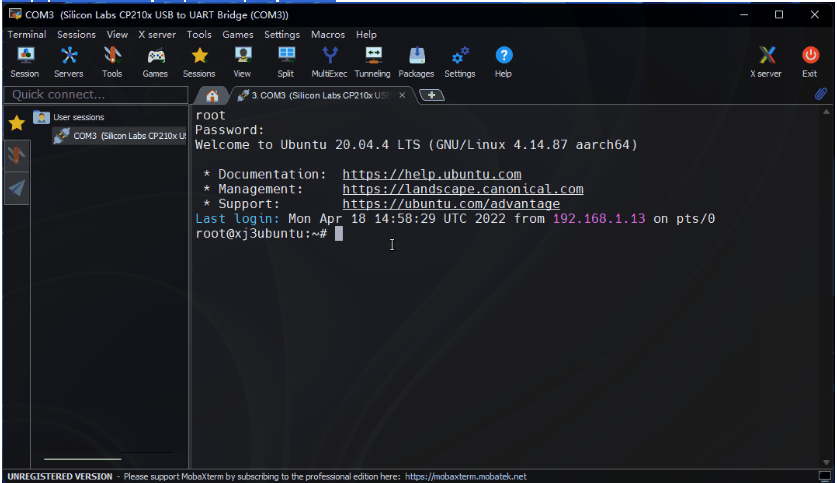The image size is (837, 483).
Task: Click the root@xj3ubuntu prompt line
Action: tap(262, 234)
